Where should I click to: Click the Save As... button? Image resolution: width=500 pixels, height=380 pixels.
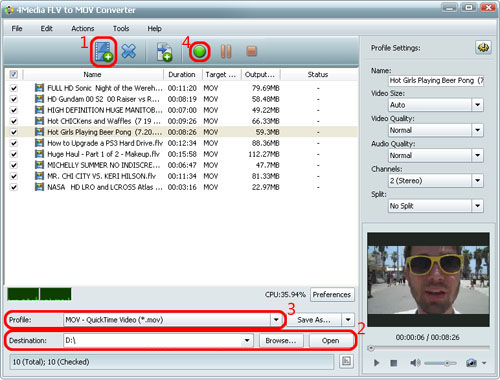point(314,320)
